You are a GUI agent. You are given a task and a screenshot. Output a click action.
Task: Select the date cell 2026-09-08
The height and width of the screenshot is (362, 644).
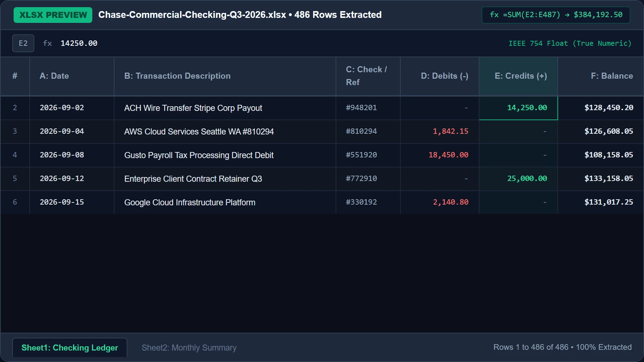(72, 155)
